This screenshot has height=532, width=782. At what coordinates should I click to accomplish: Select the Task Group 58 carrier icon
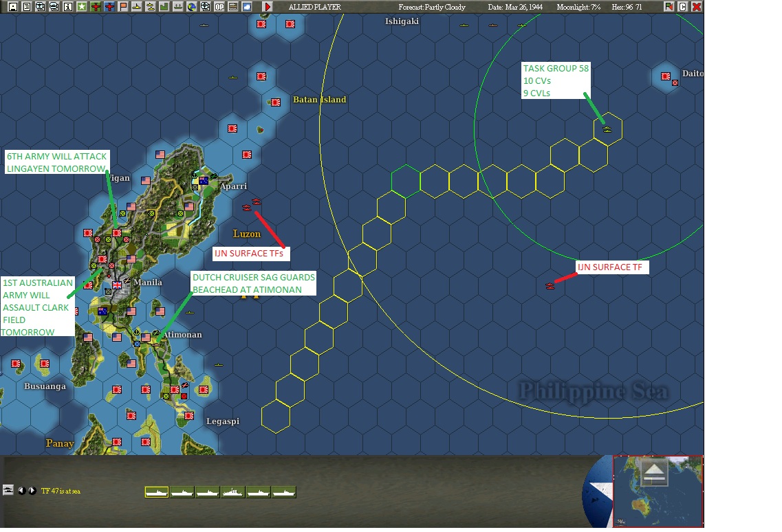coord(607,129)
